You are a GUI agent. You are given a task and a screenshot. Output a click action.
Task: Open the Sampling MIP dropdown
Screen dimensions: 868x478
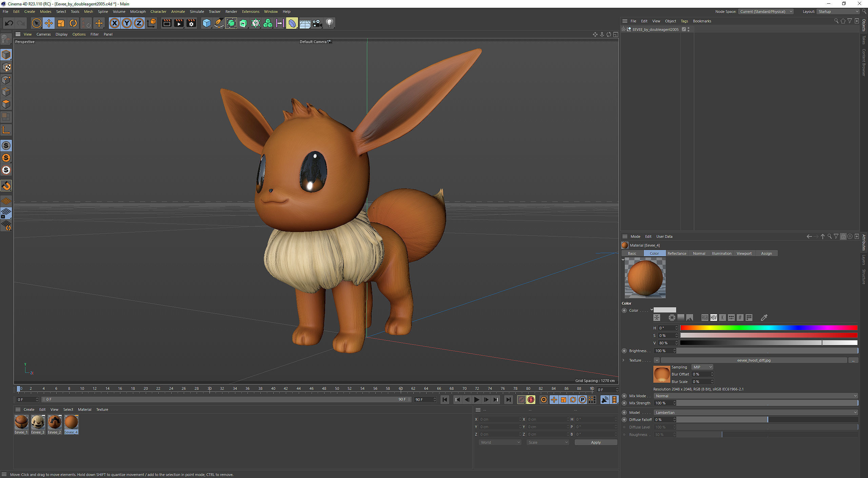(x=702, y=367)
